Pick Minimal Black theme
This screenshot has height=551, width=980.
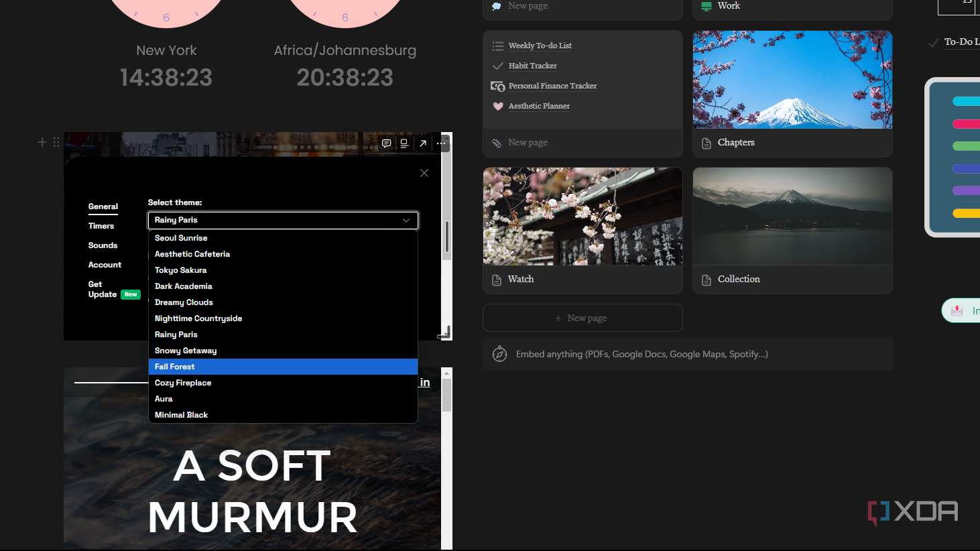(x=283, y=415)
